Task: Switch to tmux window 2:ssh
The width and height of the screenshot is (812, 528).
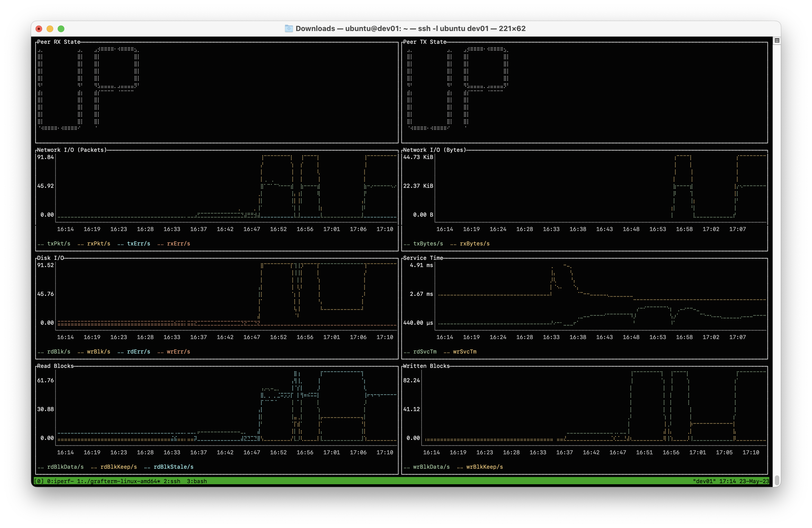Action: pyautogui.click(x=172, y=481)
